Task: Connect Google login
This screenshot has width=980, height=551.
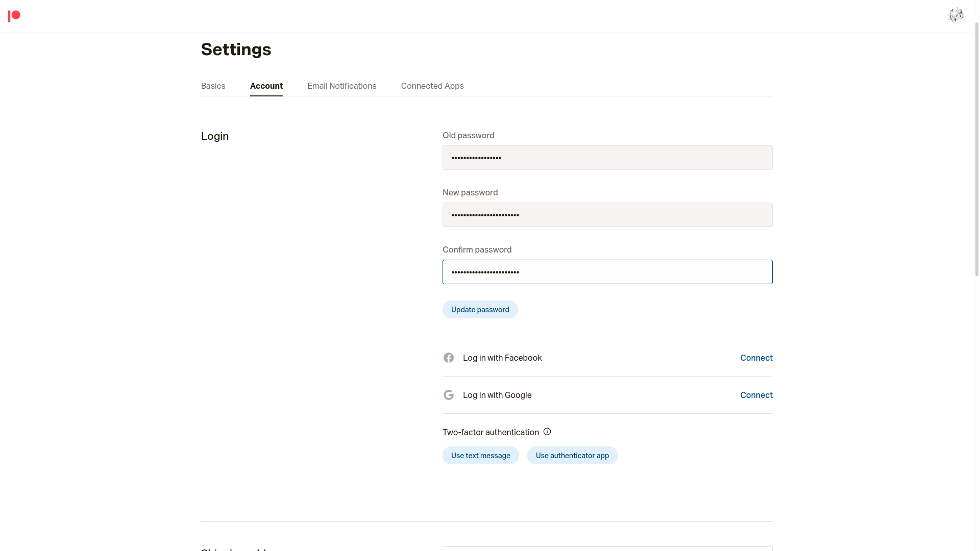Action: (x=756, y=395)
